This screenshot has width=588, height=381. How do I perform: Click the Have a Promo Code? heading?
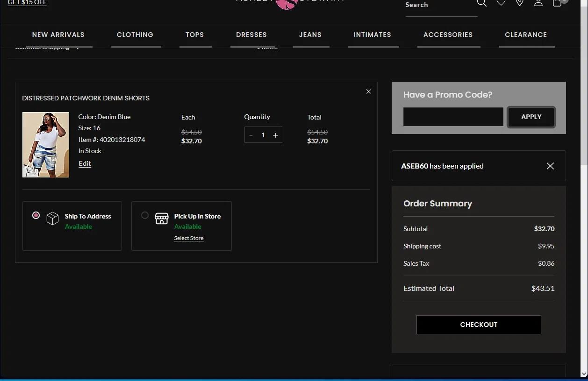pos(448,95)
